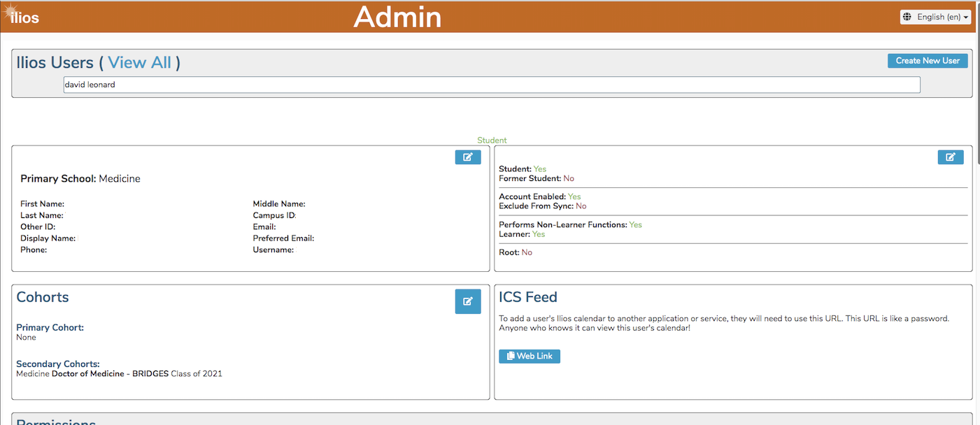Click the Account Enabled: Yes status
Image resolution: width=980 pixels, height=425 pixels.
tap(540, 196)
